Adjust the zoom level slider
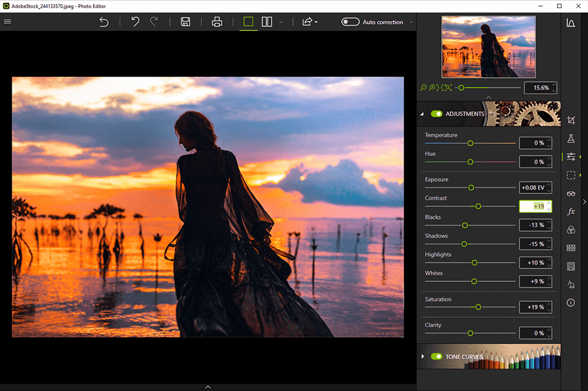Screen dimensions: 588x391 [x=461, y=88]
